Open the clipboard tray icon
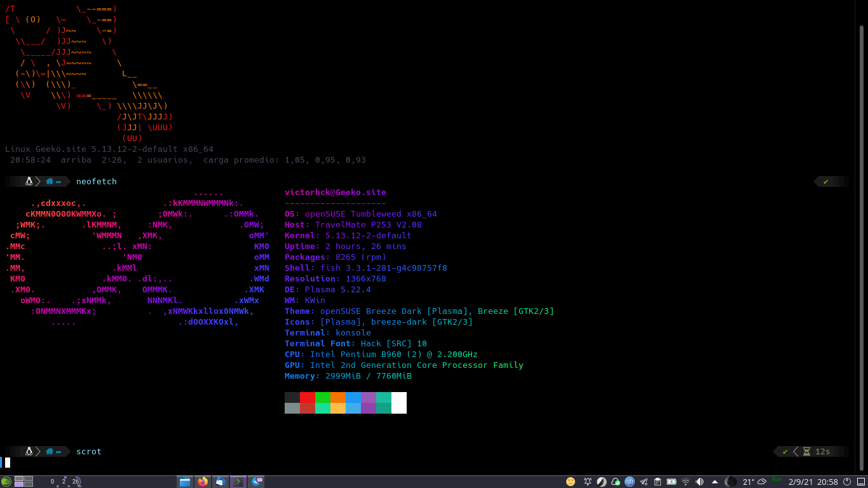 tap(658, 482)
